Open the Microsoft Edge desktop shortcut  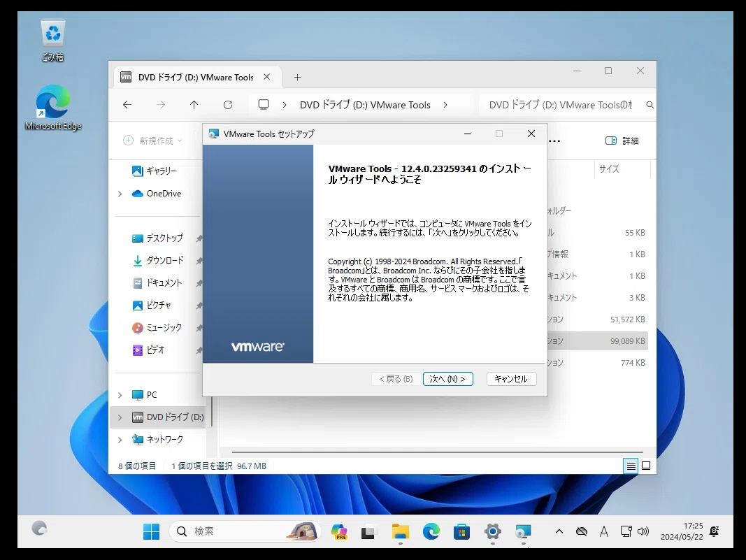[53, 108]
